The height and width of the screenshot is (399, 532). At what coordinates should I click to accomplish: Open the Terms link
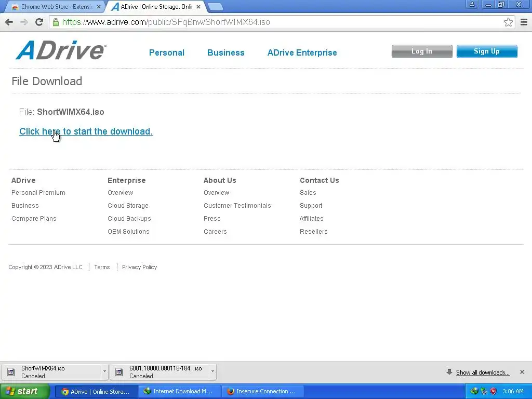click(102, 267)
